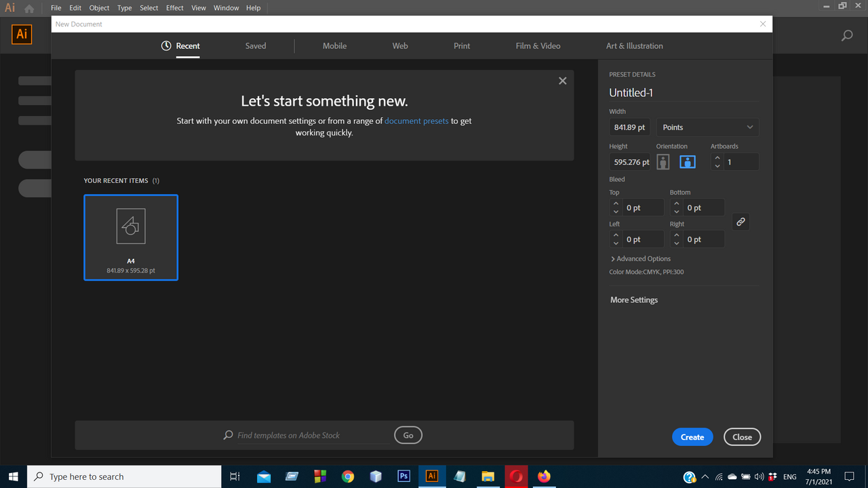Click the Find templates on Adobe Stock field
The height and width of the screenshot is (488, 868).
click(x=312, y=435)
